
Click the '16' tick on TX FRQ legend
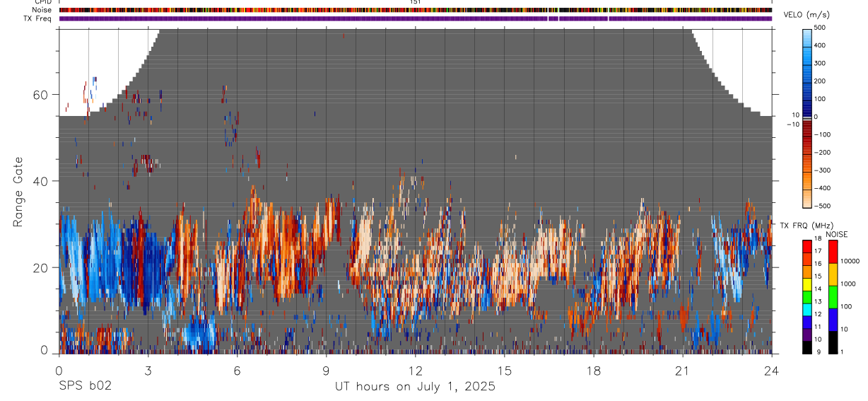click(819, 264)
